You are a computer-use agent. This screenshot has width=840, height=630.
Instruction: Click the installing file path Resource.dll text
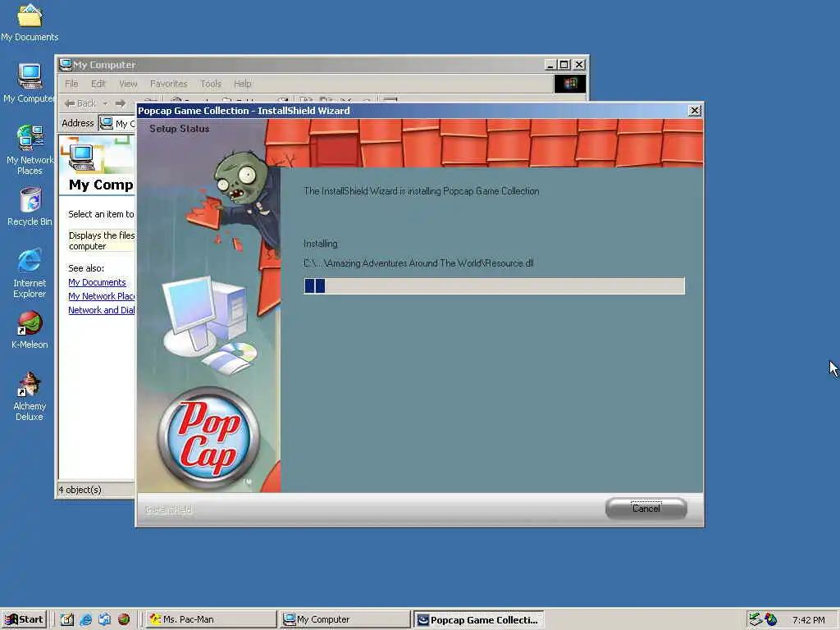tap(418, 263)
